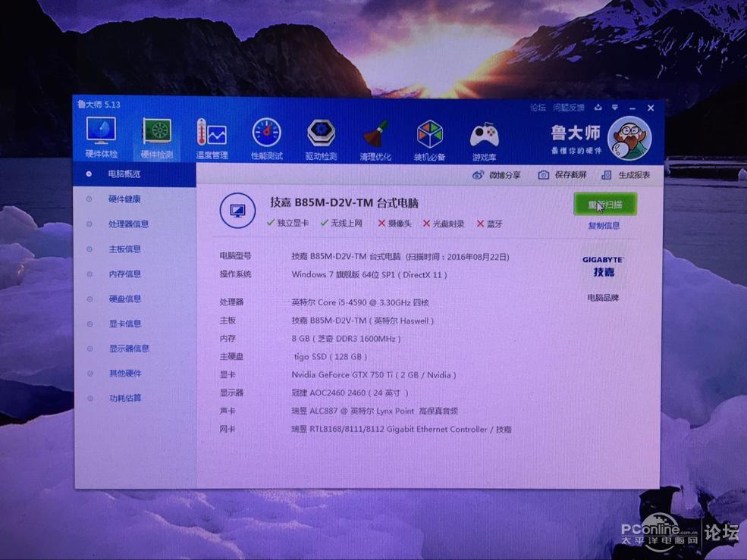The image size is (747, 560).
Task: Open 游戏库 game library
Action: click(484, 142)
